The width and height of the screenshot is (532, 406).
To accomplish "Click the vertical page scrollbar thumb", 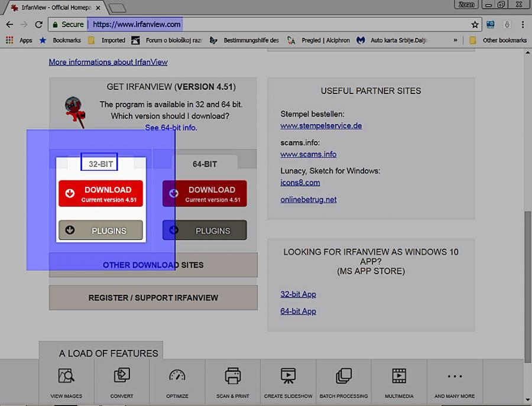I will [527, 287].
